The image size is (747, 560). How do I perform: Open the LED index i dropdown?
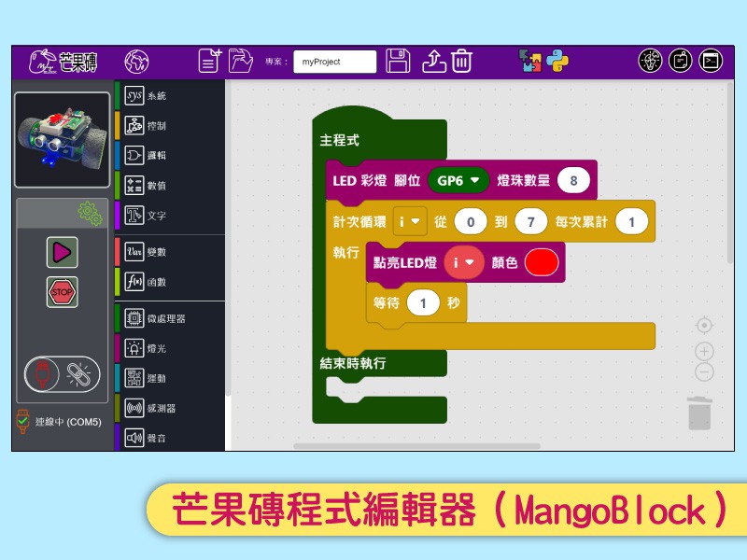(464, 263)
